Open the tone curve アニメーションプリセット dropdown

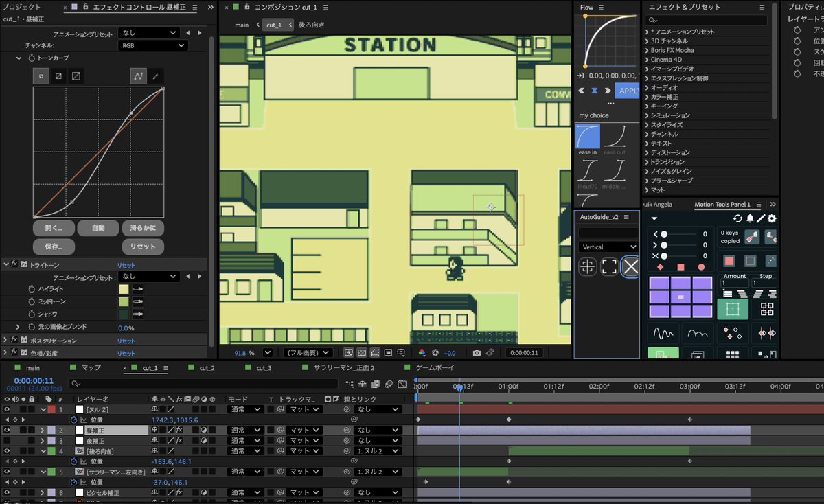[148, 32]
